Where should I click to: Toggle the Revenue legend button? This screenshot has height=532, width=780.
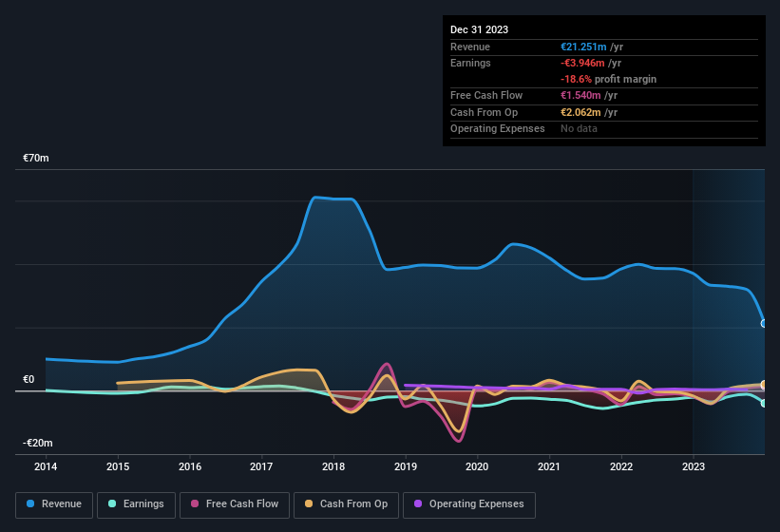click(x=54, y=504)
